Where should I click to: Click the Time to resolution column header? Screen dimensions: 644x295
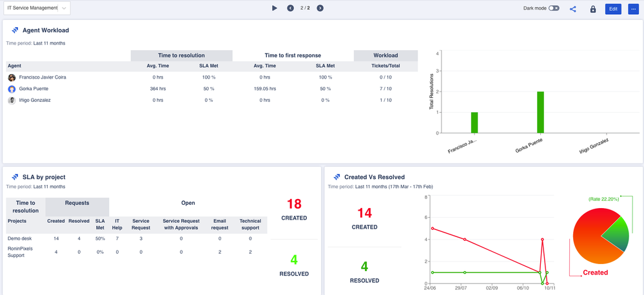coord(182,55)
